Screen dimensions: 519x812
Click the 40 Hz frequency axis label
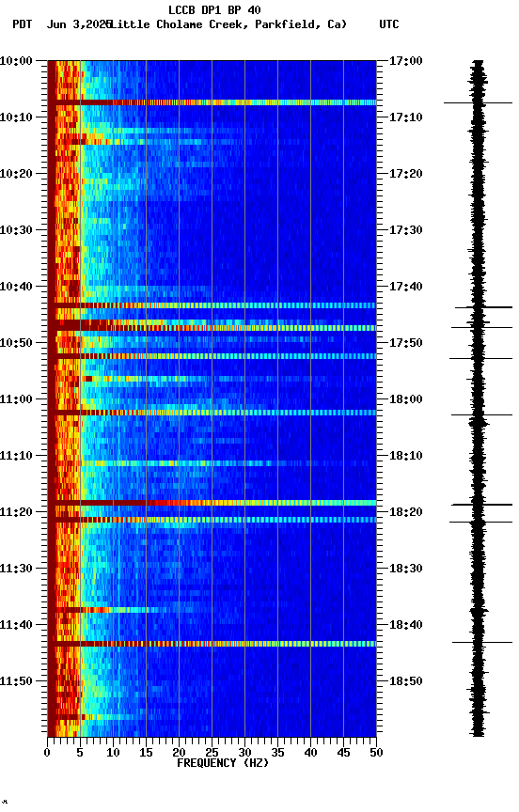tap(311, 753)
